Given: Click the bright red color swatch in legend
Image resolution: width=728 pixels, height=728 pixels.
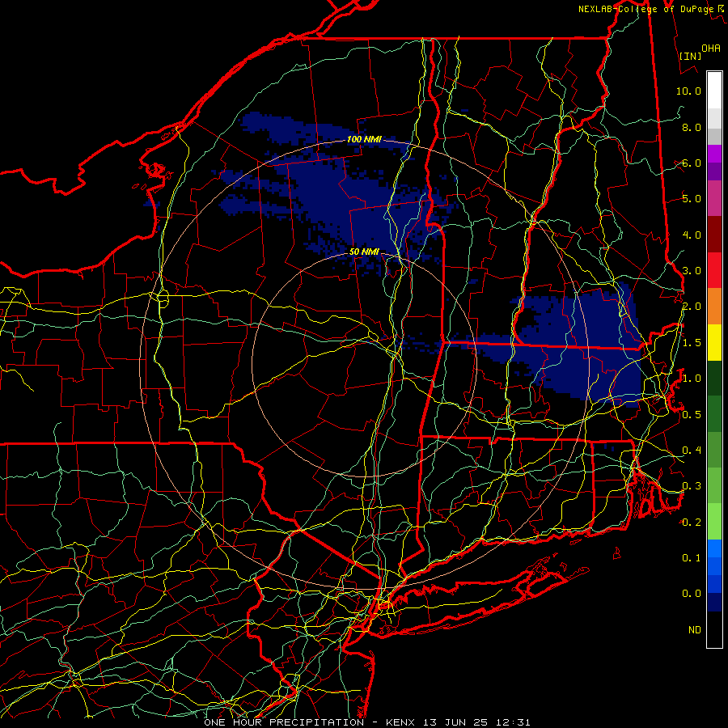Looking at the screenshot, I should point(714,270).
